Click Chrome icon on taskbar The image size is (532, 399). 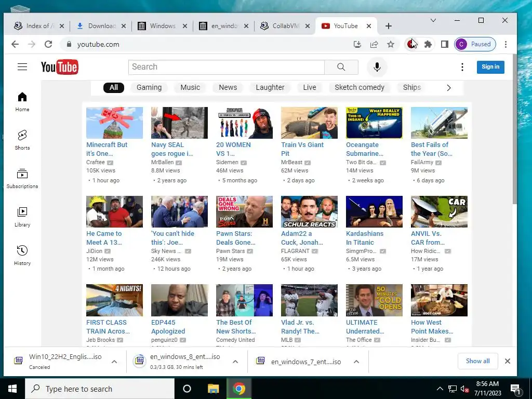[239, 389]
